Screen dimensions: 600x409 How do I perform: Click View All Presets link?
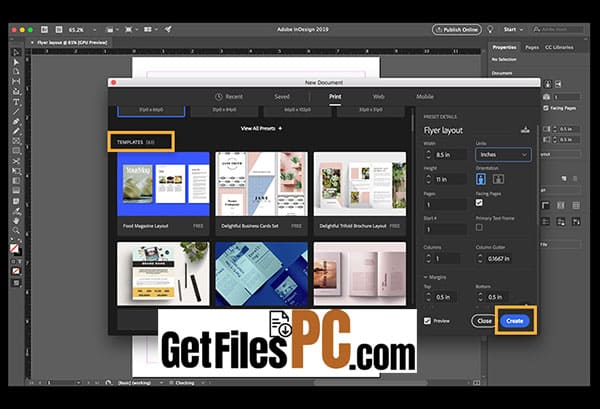(x=261, y=129)
